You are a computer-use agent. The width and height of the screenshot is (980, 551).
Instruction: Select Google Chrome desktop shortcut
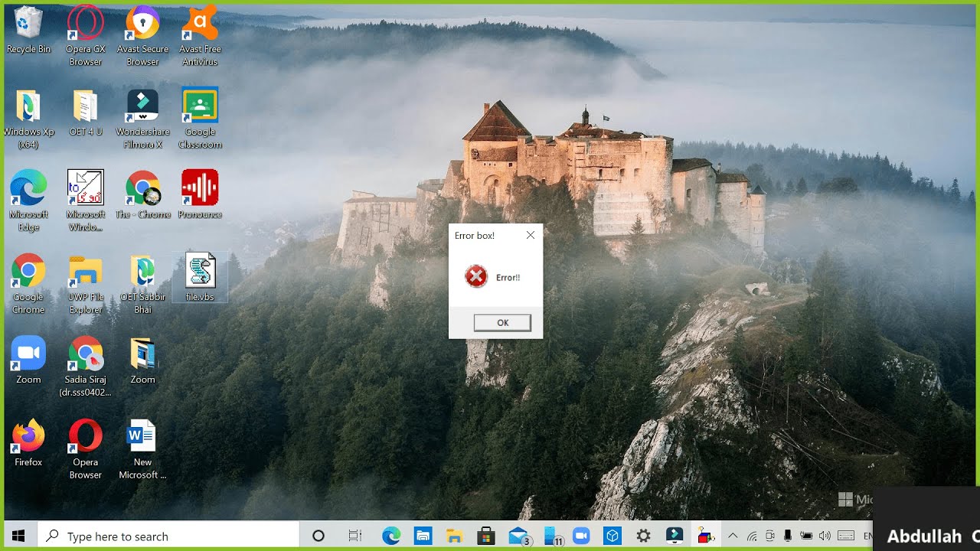coord(28,284)
